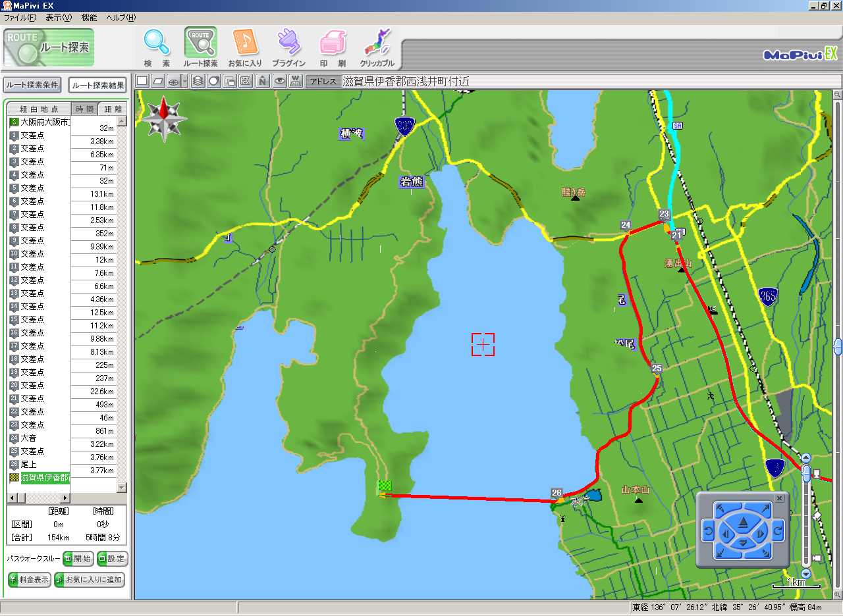Click the horizontal scroll left arrow in waypoint list
The width and height of the screenshot is (843, 616).
13,498
